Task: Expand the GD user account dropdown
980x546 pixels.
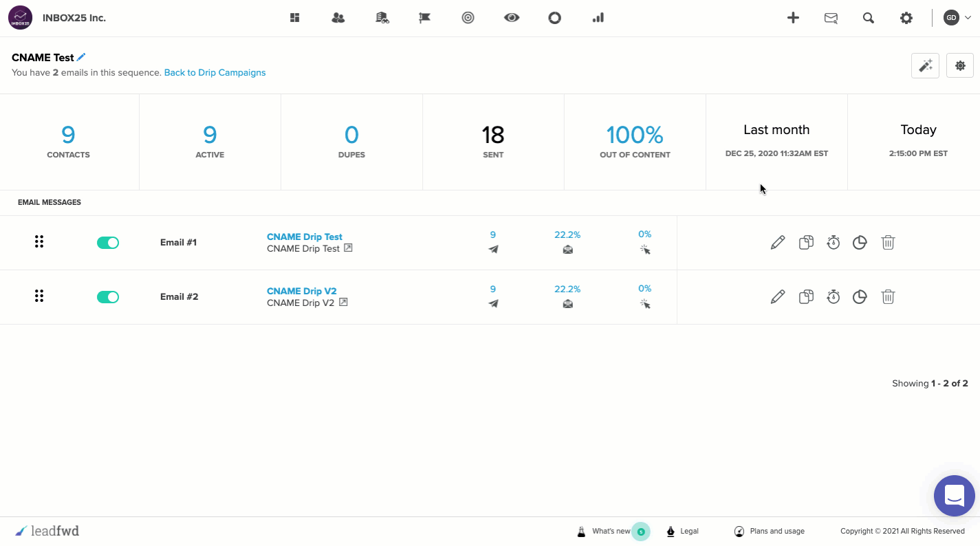Action: pos(957,18)
